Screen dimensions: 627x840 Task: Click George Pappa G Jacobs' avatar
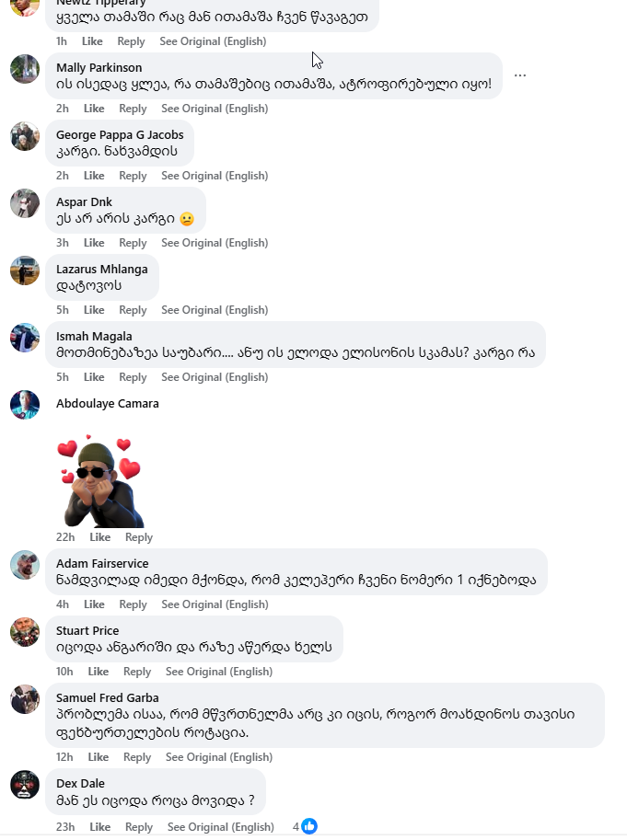point(25,136)
